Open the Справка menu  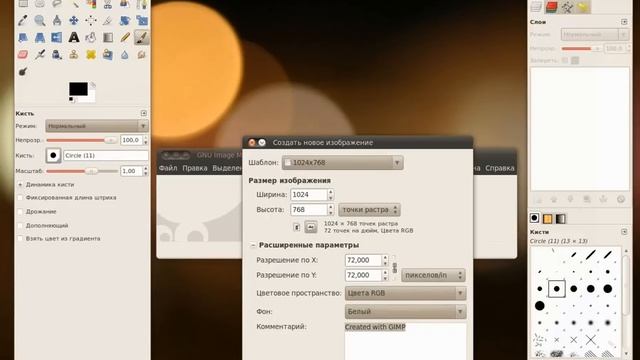(500, 168)
